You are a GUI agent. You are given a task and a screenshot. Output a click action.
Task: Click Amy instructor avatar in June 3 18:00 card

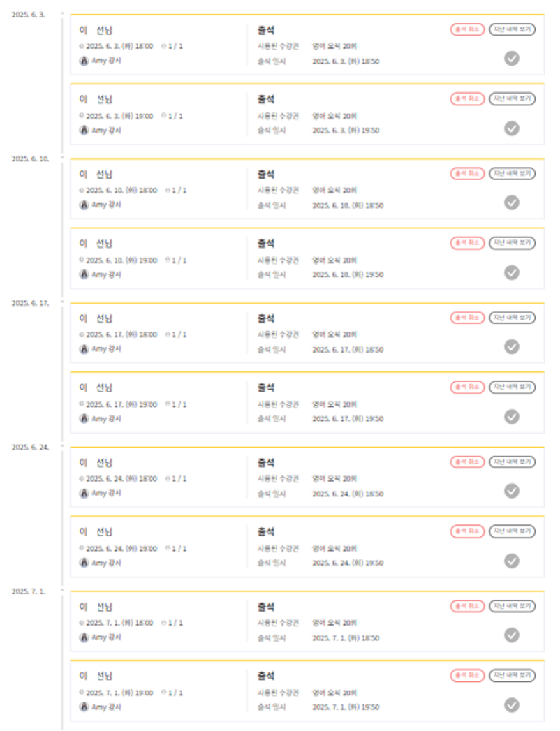click(84, 61)
